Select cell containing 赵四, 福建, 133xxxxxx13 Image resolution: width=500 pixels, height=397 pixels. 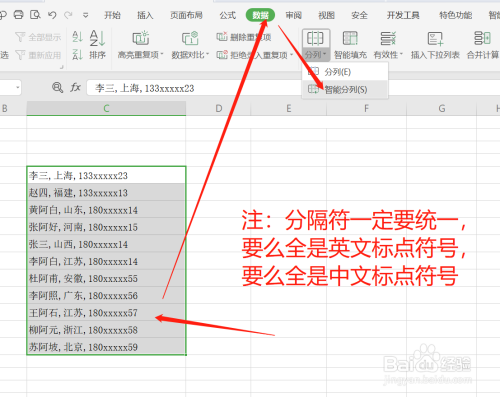106,192
